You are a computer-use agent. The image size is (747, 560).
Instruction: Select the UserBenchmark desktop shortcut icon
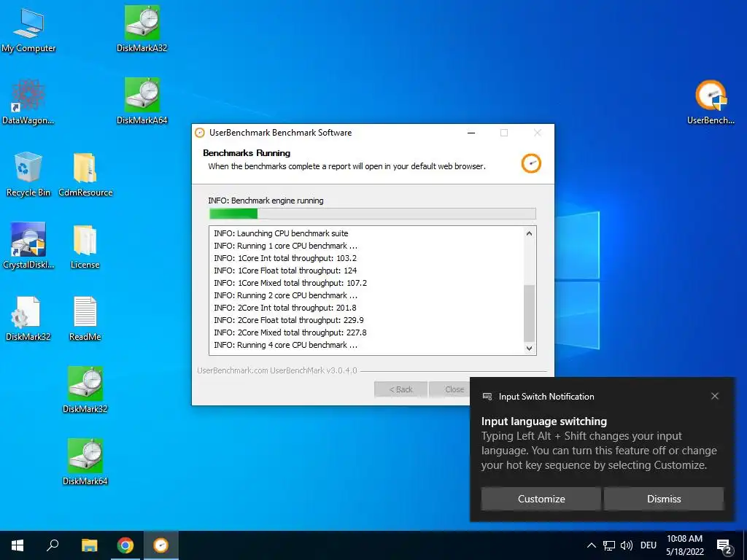coord(711,101)
